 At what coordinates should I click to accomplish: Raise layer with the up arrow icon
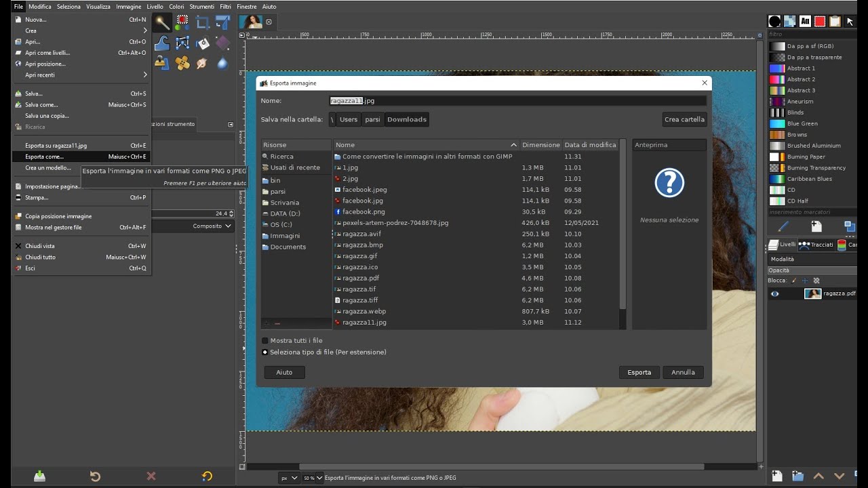tap(819, 476)
